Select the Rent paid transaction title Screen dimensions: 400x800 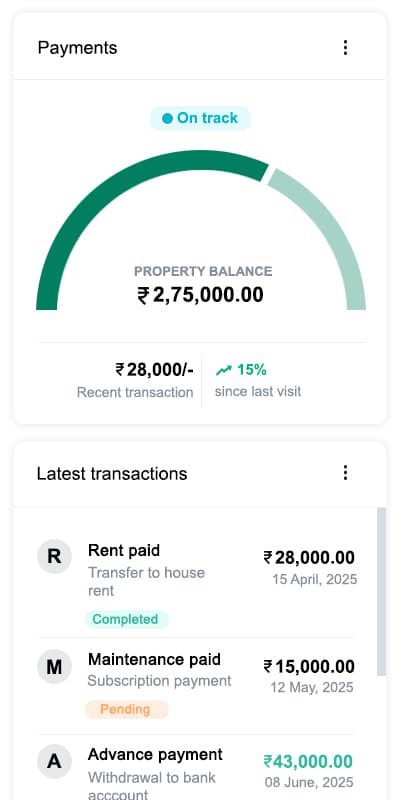pos(124,551)
